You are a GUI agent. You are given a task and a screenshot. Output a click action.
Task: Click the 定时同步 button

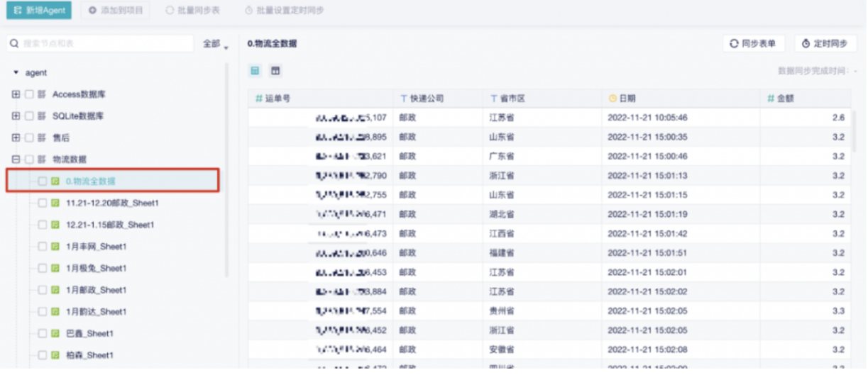(x=825, y=44)
